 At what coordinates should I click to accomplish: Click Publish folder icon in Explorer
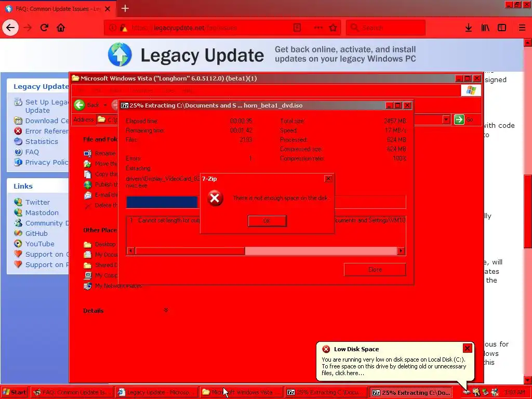pyautogui.click(x=87, y=185)
